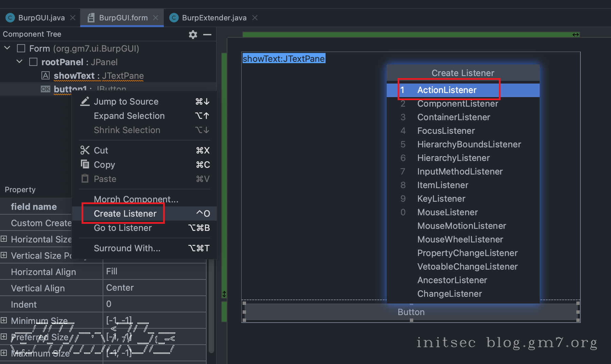Select Create Listener from context menu
Viewport: 611px width, 364px height.
(x=125, y=214)
